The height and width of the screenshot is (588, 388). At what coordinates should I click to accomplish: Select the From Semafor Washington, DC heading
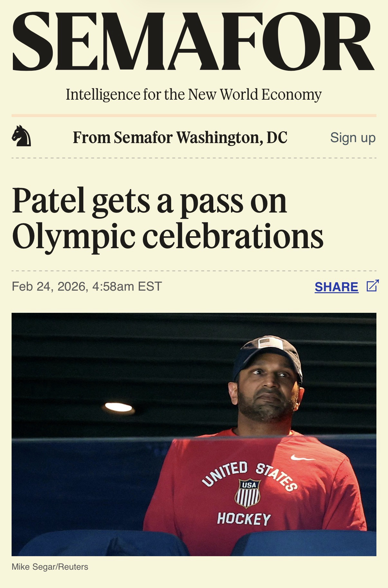pos(180,138)
